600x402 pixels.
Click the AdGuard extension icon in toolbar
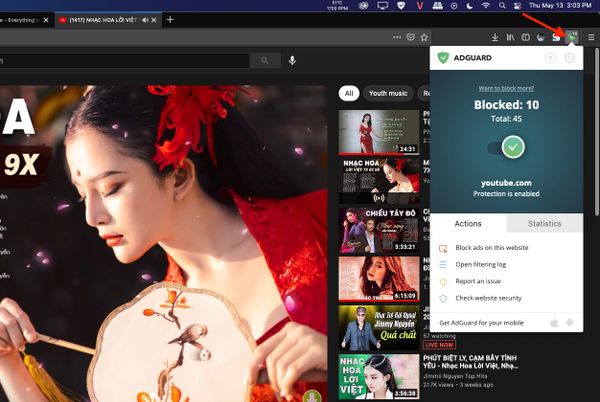tap(572, 37)
